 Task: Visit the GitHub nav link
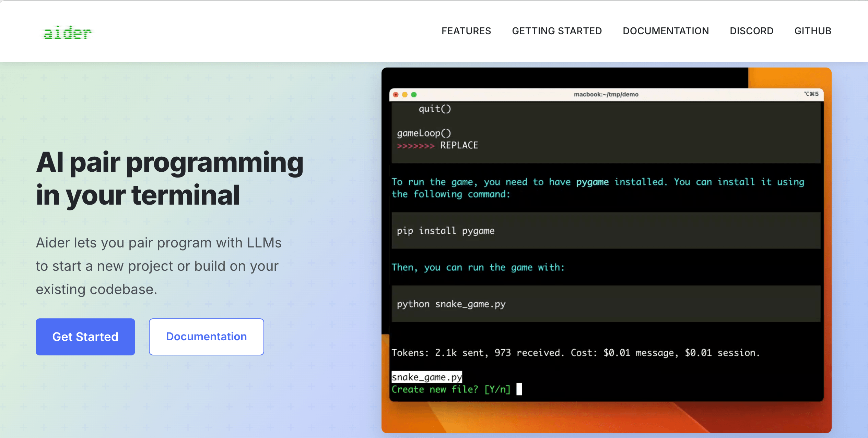pos(812,31)
